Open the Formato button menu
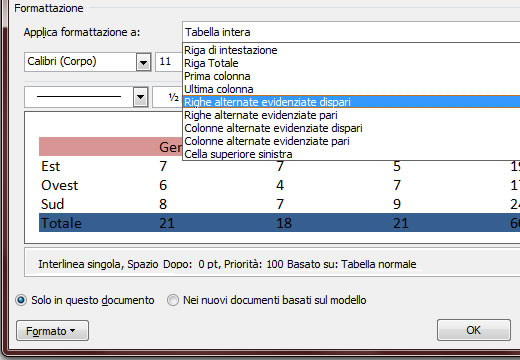The height and width of the screenshot is (360, 520). point(52,331)
